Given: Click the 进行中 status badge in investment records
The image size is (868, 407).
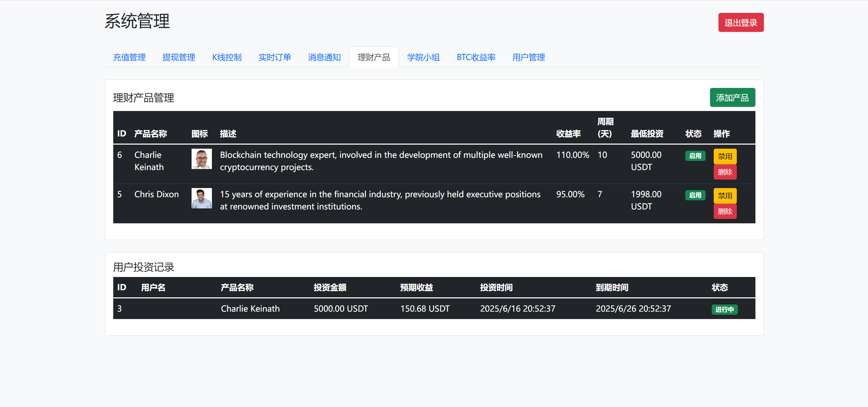Looking at the screenshot, I should [724, 309].
